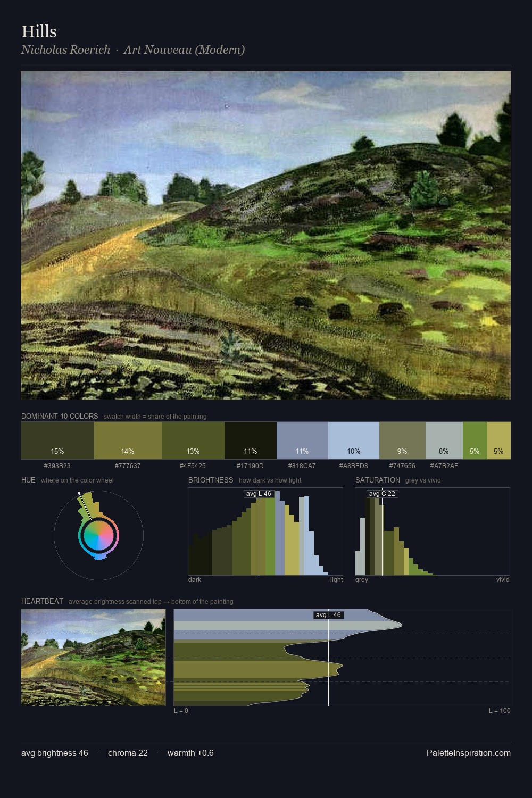Select the 10% light blue swatch #A8BED8
532x798 pixels.
(x=354, y=440)
